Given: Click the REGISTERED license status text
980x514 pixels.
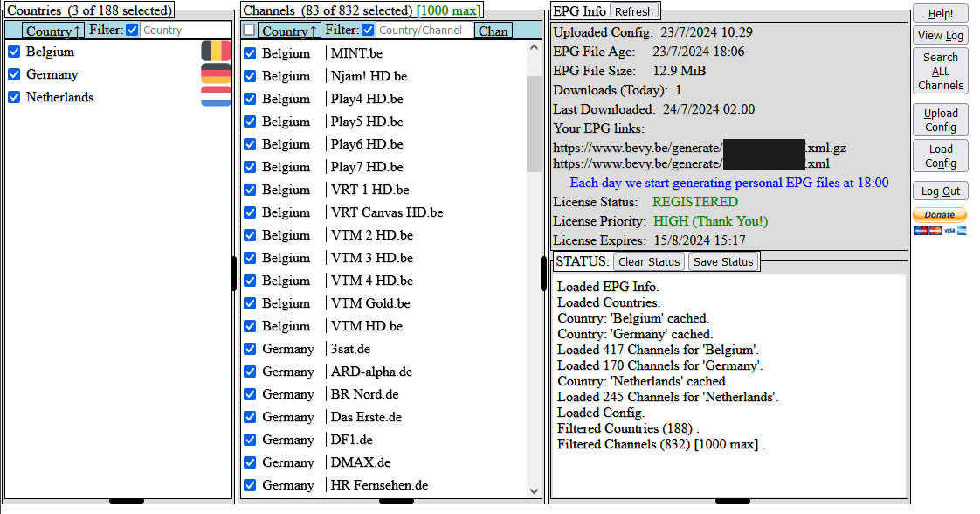Looking at the screenshot, I should 695,202.
